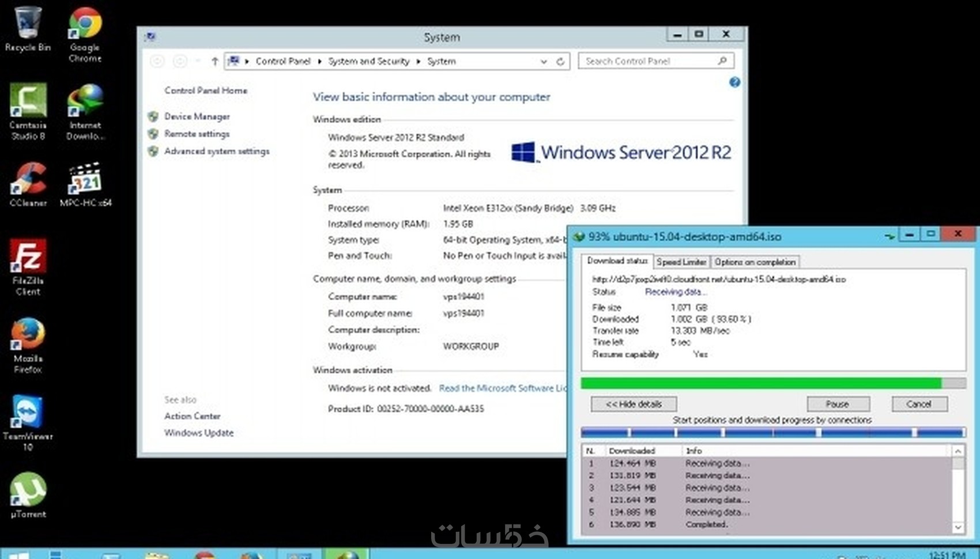Click the shield icon beside Device Manager

click(x=153, y=116)
